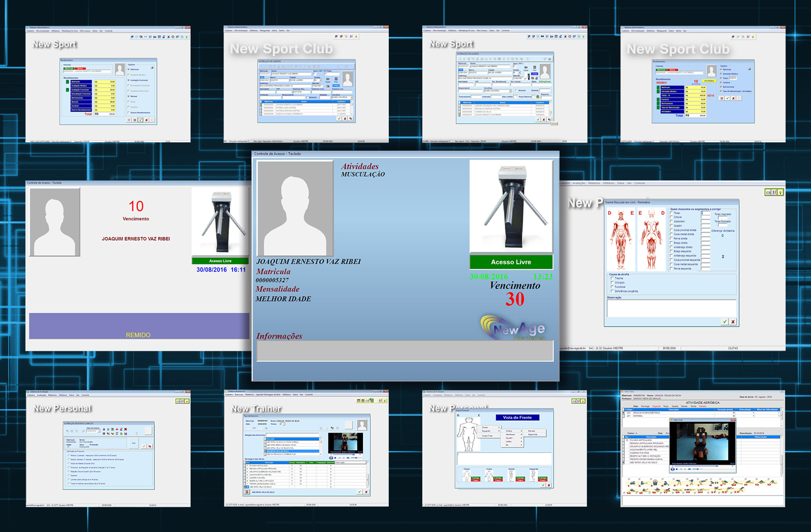Image resolution: width=811 pixels, height=532 pixels.
Task: Click the Foto icon in Alteração de Clientes
Action: coord(336,79)
